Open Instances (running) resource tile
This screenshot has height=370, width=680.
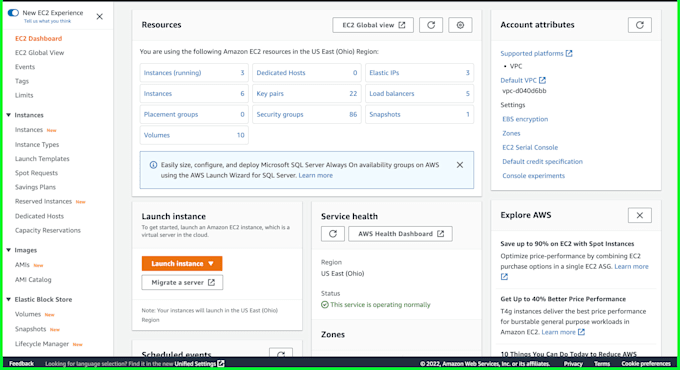(x=194, y=73)
